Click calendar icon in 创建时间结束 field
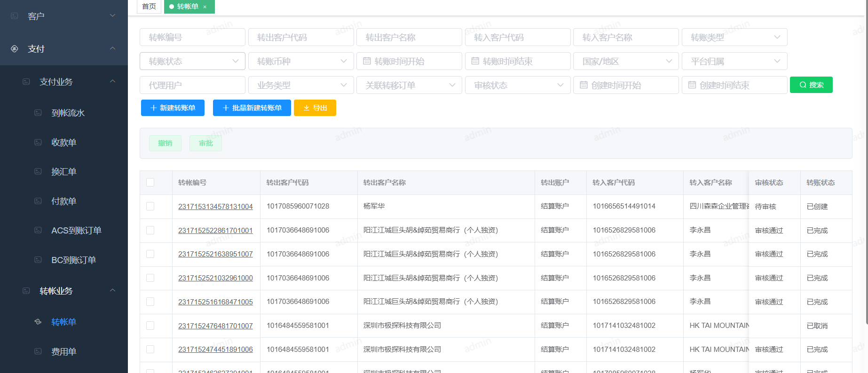 [x=692, y=85]
